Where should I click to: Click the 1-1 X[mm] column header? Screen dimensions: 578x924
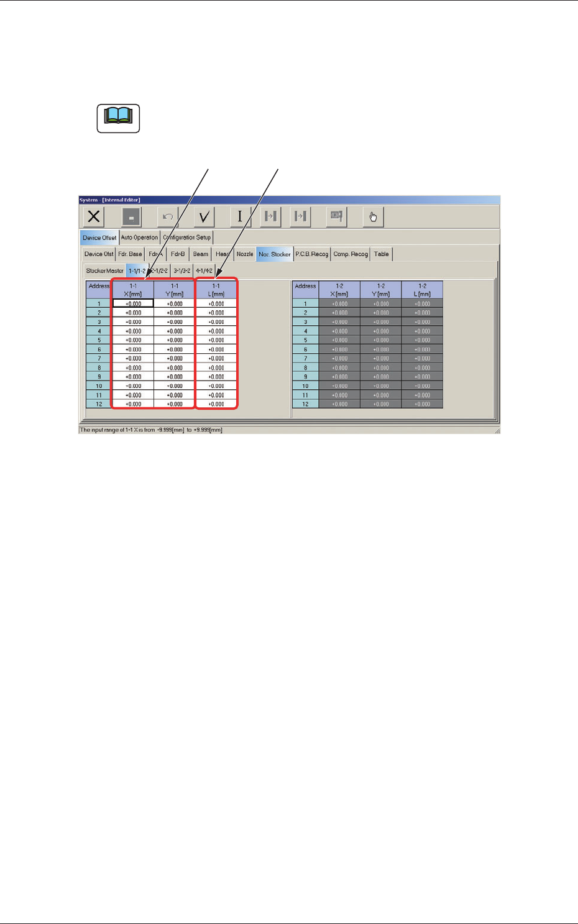(x=133, y=290)
